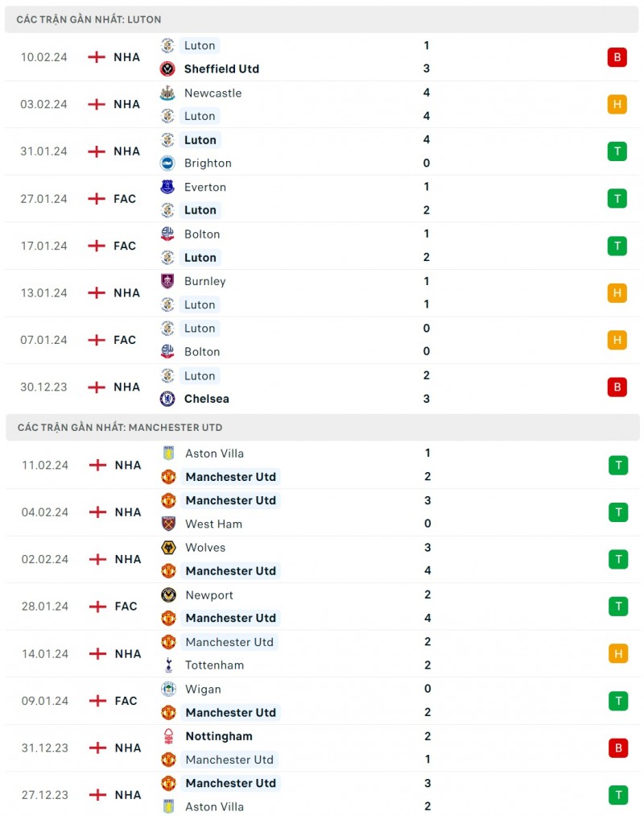Open the Sheffield Utd team name link

(x=221, y=69)
